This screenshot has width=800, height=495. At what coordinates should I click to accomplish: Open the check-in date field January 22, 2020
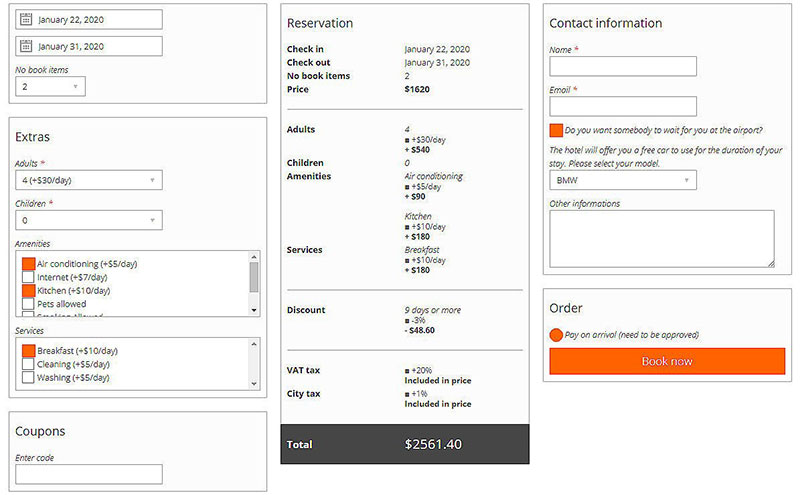89,19
